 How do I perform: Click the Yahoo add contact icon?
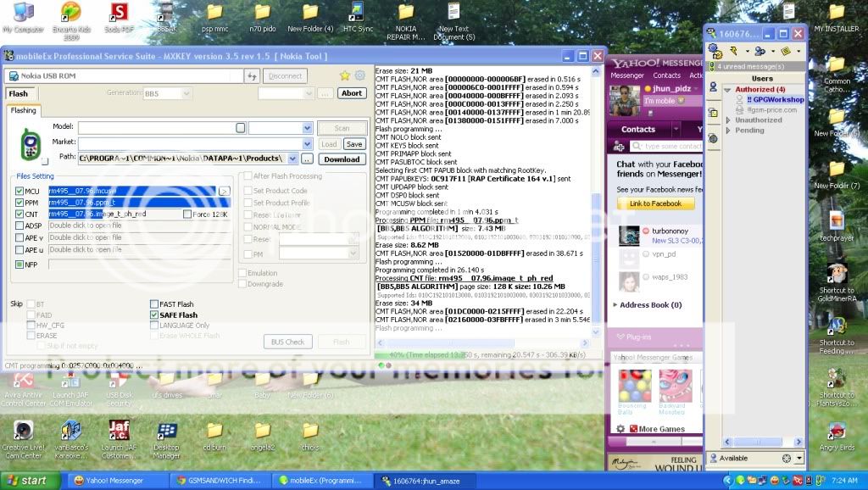(620, 147)
